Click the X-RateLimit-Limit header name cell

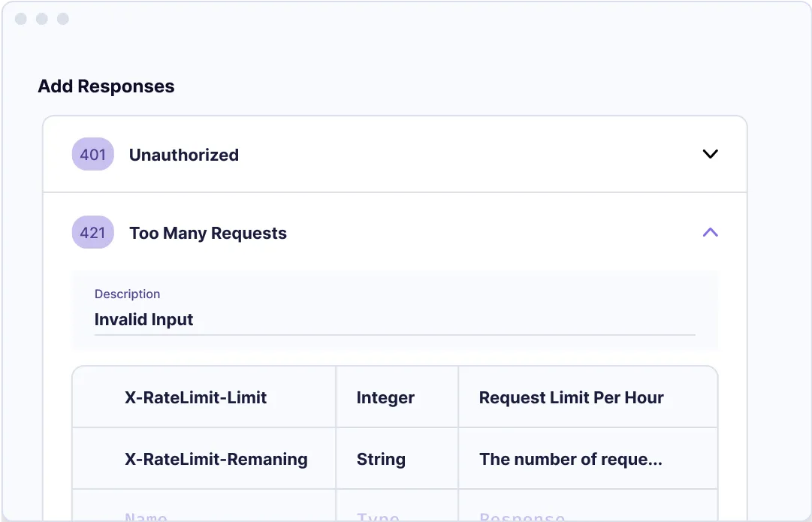tap(196, 397)
